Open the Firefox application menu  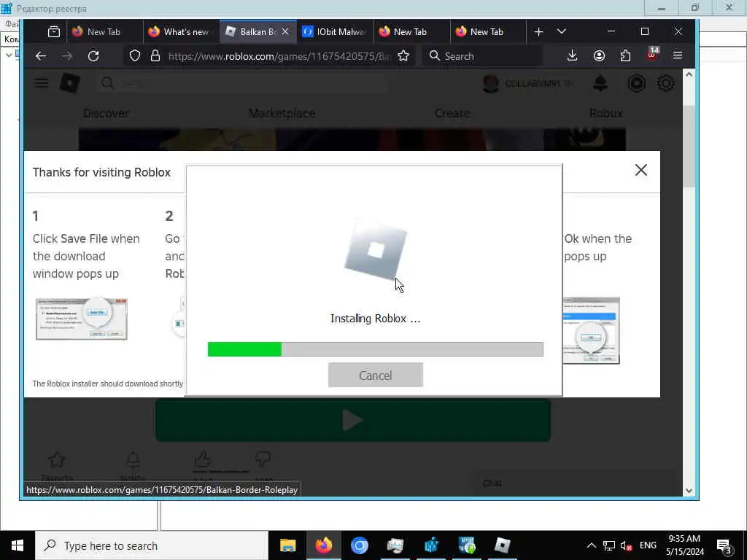point(678,55)
